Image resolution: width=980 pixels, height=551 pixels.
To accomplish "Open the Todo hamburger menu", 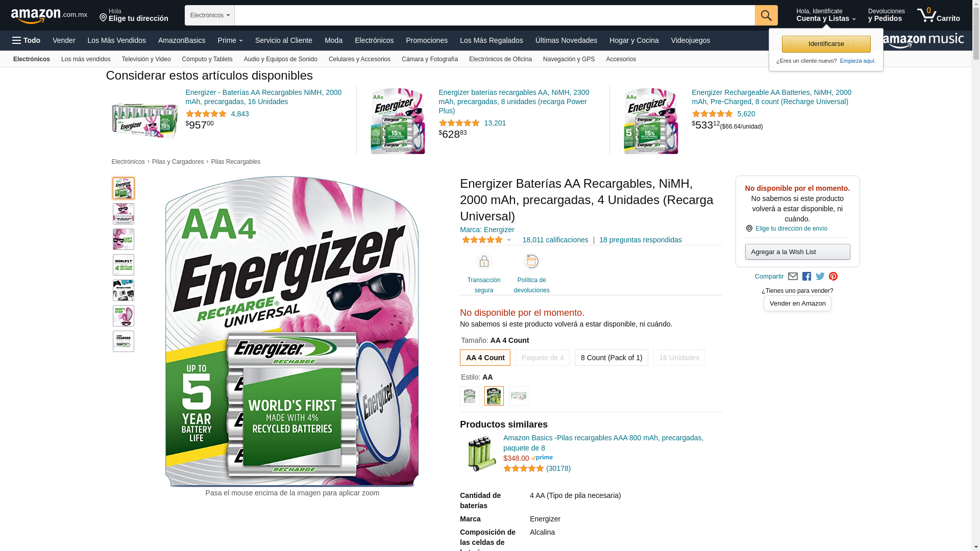I will tap(26, 40).
